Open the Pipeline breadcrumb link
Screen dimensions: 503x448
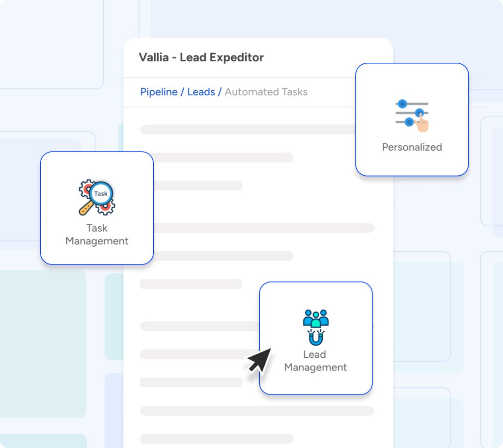point(159,92)
